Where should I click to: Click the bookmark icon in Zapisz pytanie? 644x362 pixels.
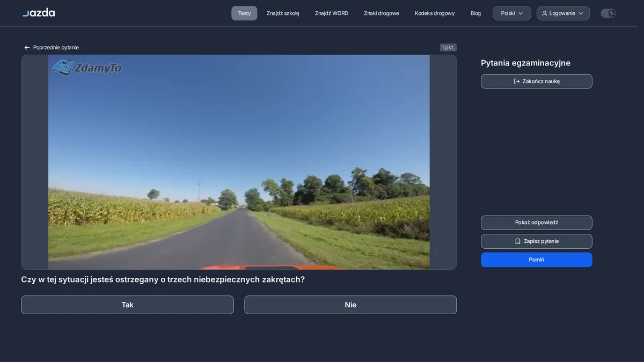(518, 241)
